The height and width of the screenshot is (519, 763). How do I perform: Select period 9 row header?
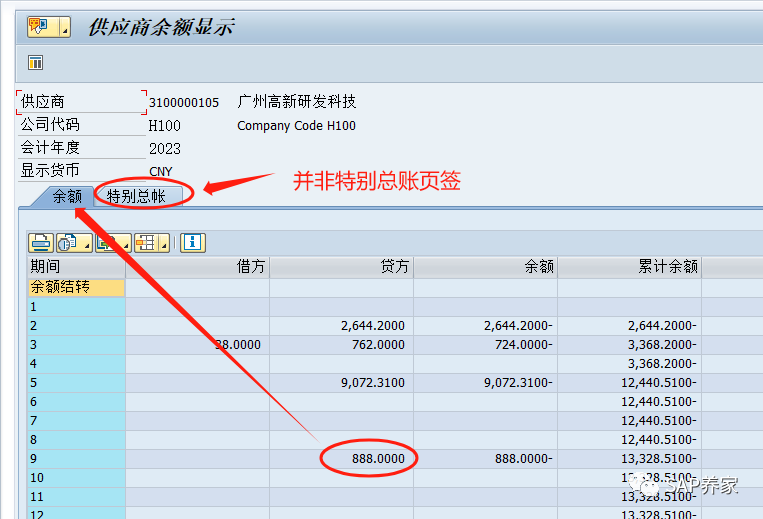76,459
